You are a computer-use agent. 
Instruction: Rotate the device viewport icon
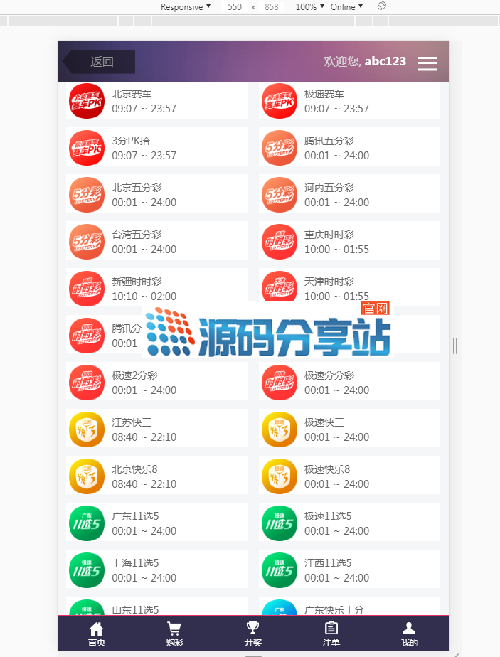(x=381, y=6)
